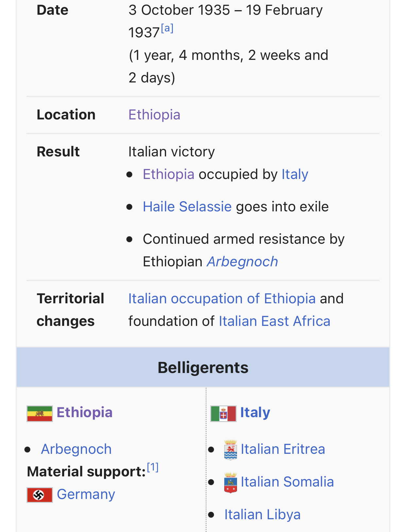Screen dimensions: 406x532
Task: Open the Italian Somalia text link
Action: point(287,482)
